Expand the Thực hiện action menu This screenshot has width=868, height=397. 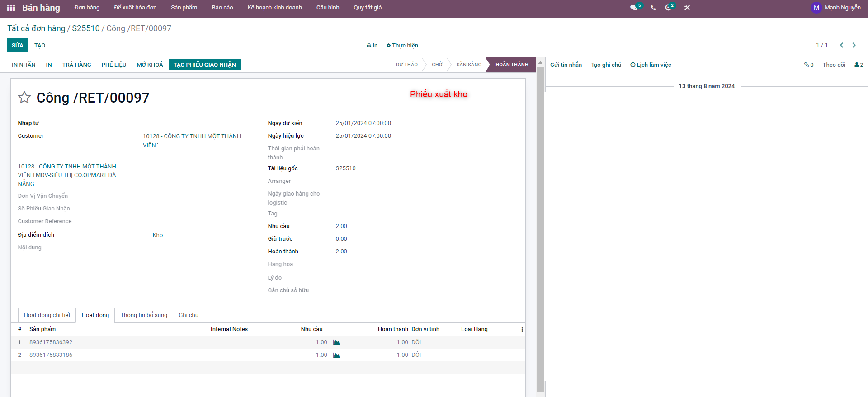coord(402,46)
